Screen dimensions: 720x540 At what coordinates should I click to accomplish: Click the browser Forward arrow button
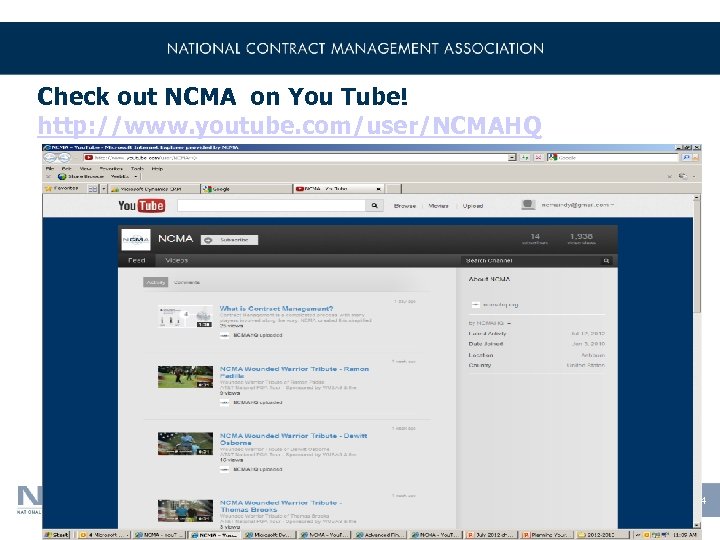(x=63, y=158)
